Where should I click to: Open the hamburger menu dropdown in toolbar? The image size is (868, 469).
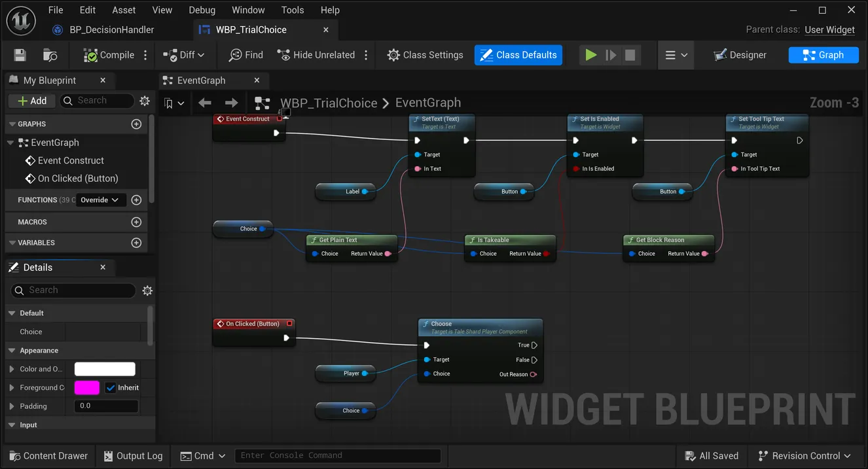click(x=676, y=56)
